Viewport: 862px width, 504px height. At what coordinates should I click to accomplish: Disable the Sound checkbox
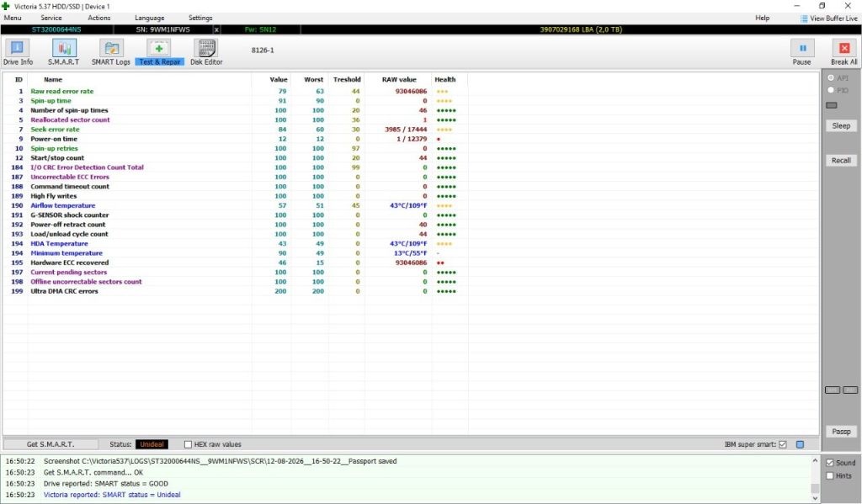coord(830,463)
